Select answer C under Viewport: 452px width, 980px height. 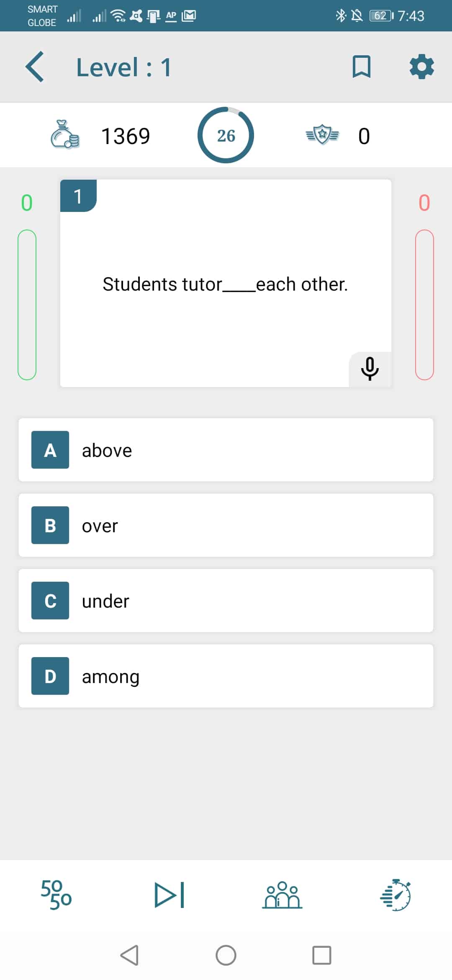(x=226, y=601)
